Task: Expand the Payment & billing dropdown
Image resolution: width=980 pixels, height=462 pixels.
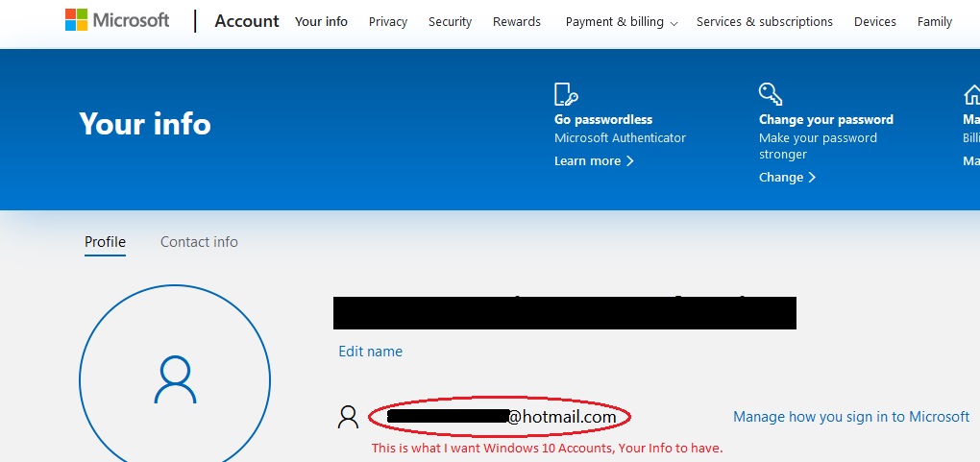Action: (622, 22)
